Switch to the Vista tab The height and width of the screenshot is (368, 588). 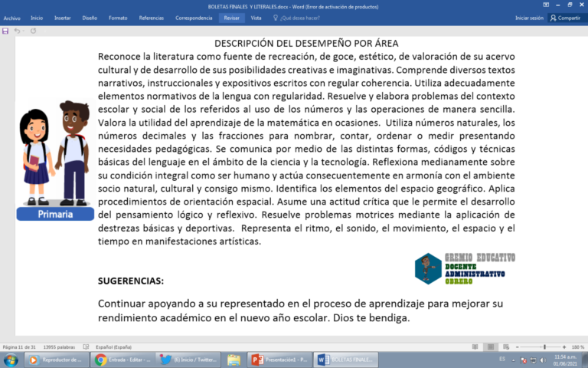pos(256,18)
